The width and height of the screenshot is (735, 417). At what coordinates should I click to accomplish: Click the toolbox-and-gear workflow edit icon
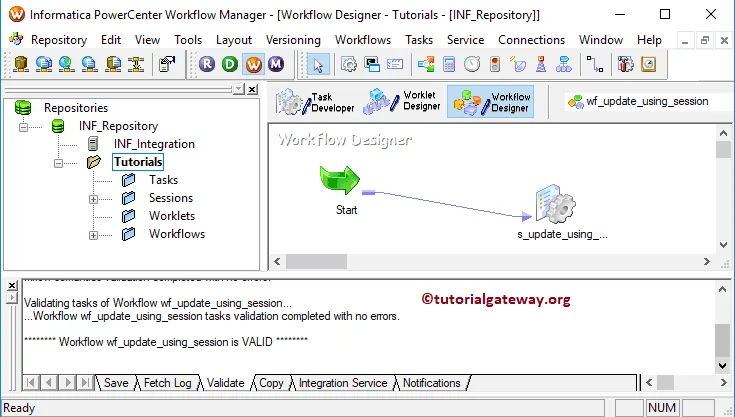[x=625, y=64]
